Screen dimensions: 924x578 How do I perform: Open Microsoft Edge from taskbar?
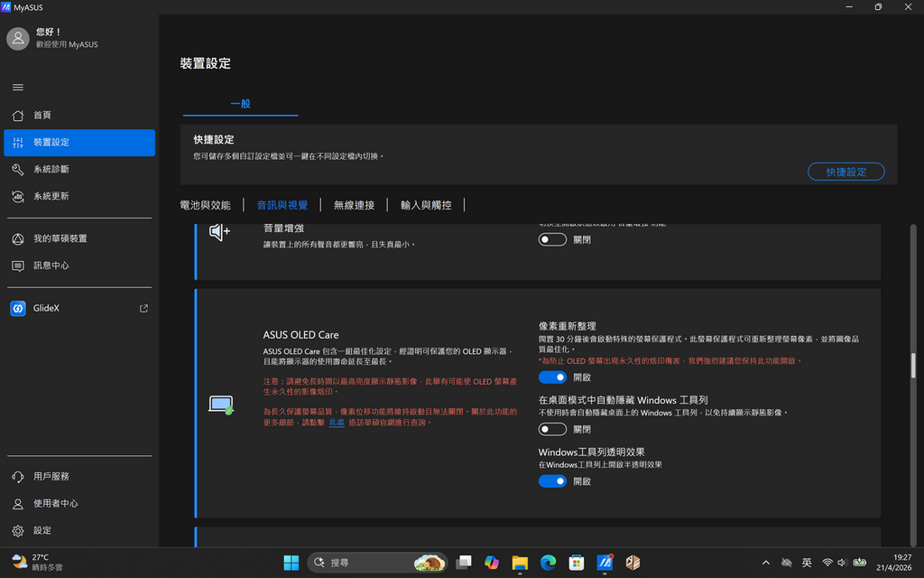(548, 563)
